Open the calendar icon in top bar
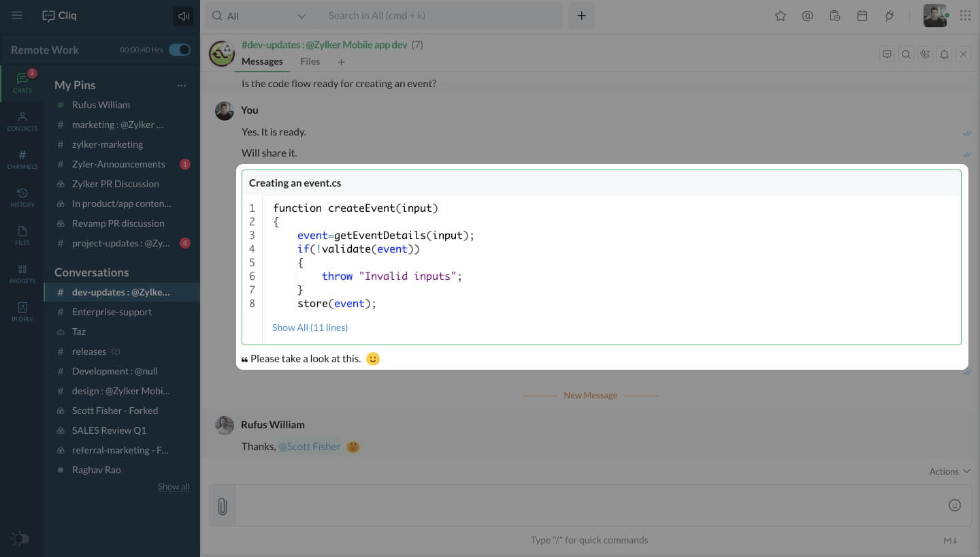 coord(862,16)
